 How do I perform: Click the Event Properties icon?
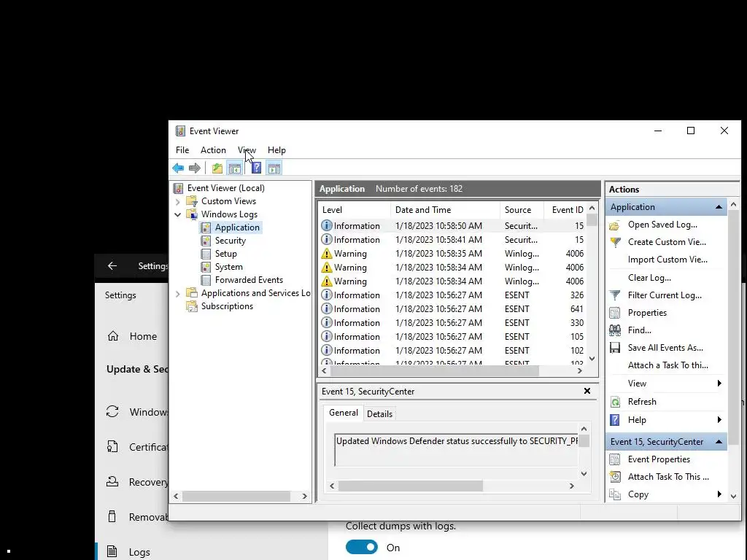pos(615,459)
